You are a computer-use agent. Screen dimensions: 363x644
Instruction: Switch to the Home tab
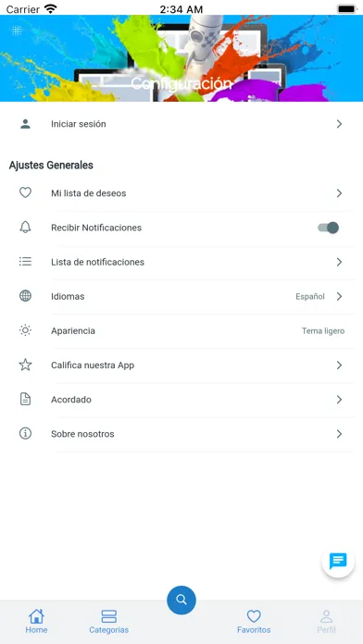pos(36,622)
